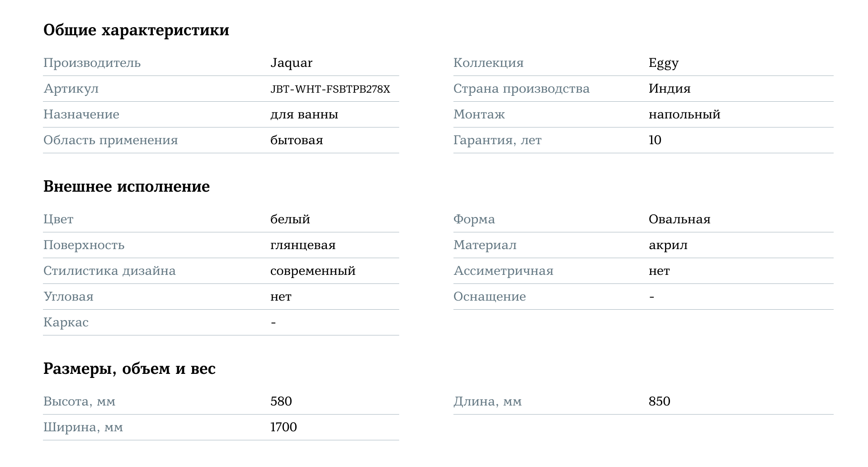Click the 'Внешнее исполнение' heading
The height and width of the screenshot is (467, 868).
point(126,186)
